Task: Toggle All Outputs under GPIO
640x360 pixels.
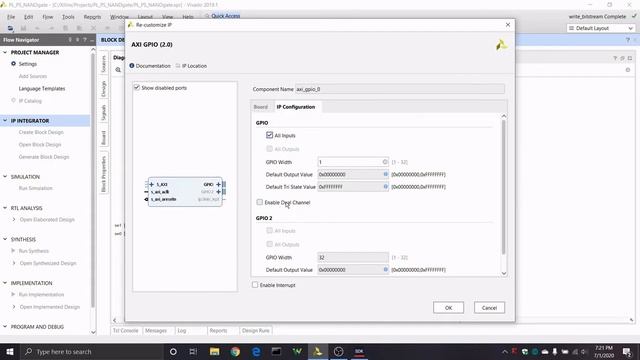Action: click(269, 149)
